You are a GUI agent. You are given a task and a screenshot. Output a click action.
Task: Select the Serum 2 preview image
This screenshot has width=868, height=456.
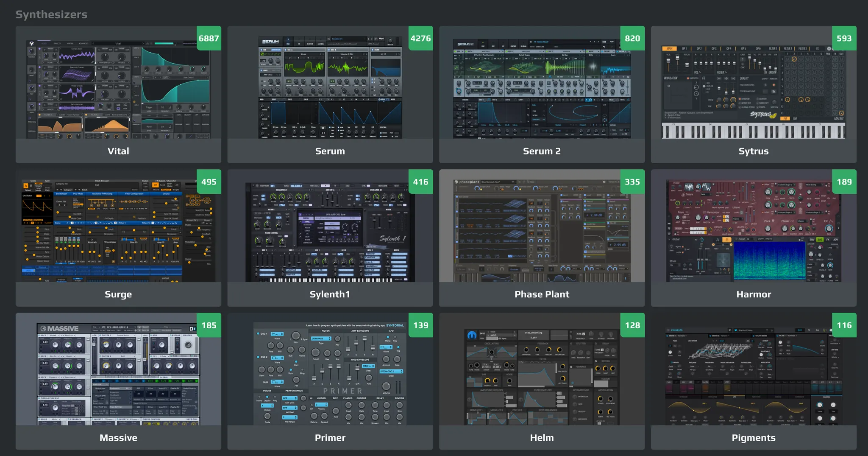542,88
